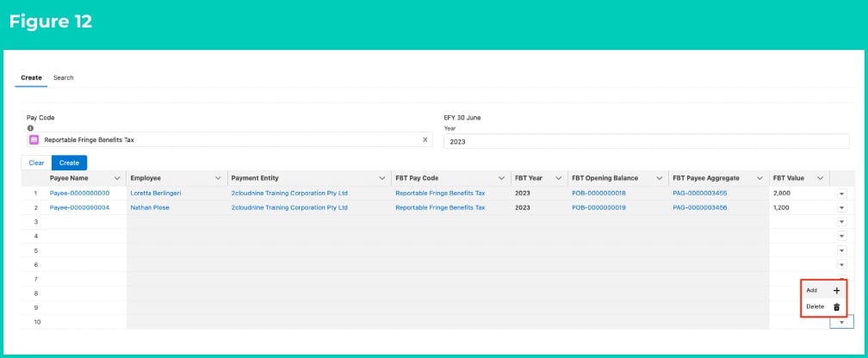This screenshot has height=358, width=868.
Task: Open the Payee Name column menu
Action: (117, 178)
